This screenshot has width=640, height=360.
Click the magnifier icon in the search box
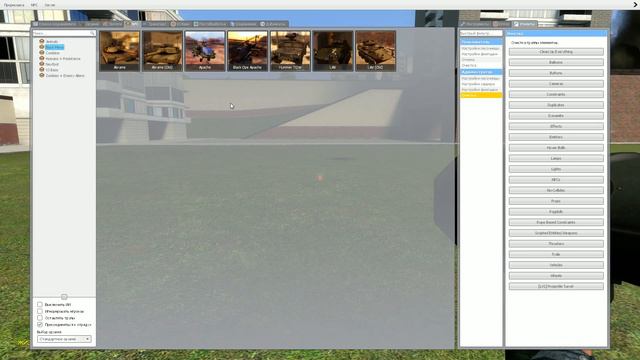(x=92, y=33)
